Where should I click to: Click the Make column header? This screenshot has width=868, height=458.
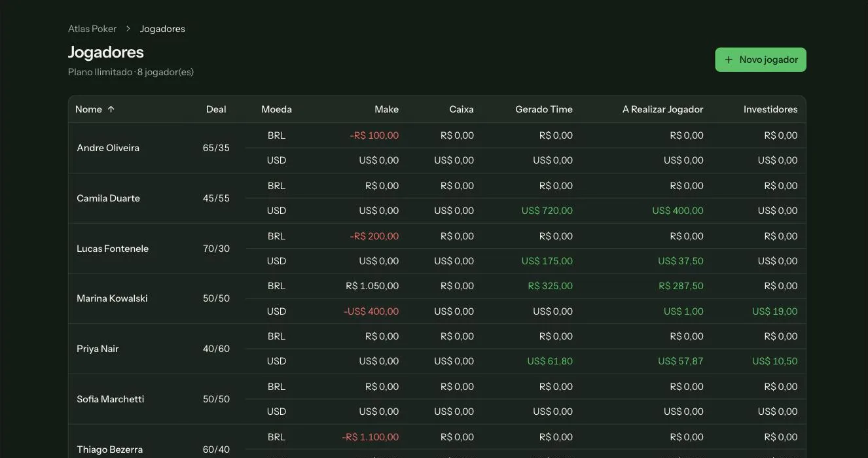[x=386, y=109]
